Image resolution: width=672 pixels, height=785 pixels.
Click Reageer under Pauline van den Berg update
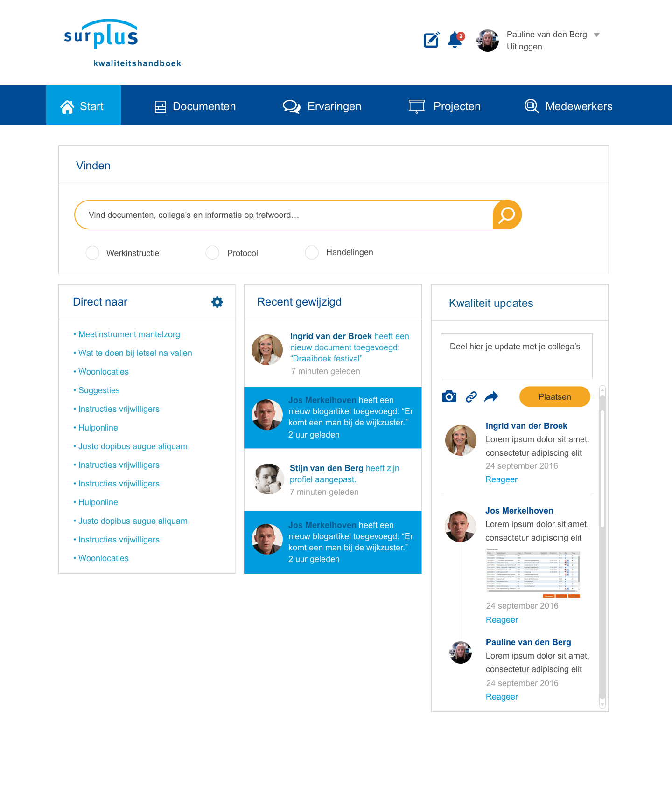point(502,697)
